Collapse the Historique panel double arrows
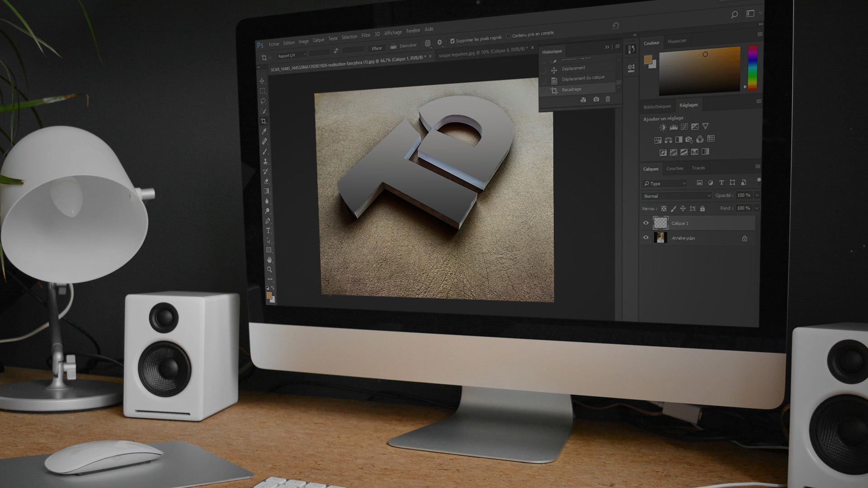Viewport: 868px width, 488px height. tap(607, 47)
